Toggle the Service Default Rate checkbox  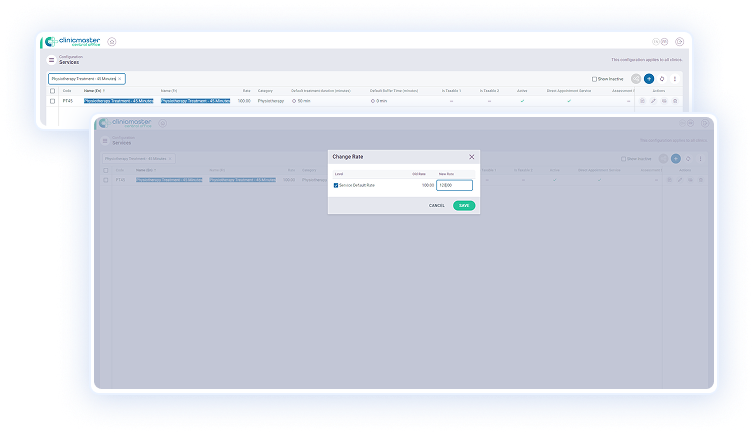tap(336, 185)
